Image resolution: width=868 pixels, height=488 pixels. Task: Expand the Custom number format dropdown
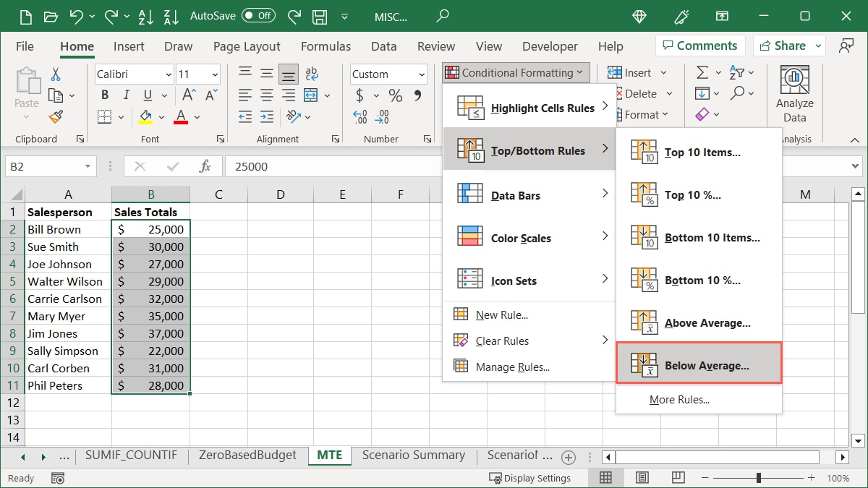pyautogui.click(x=421, y=74)
